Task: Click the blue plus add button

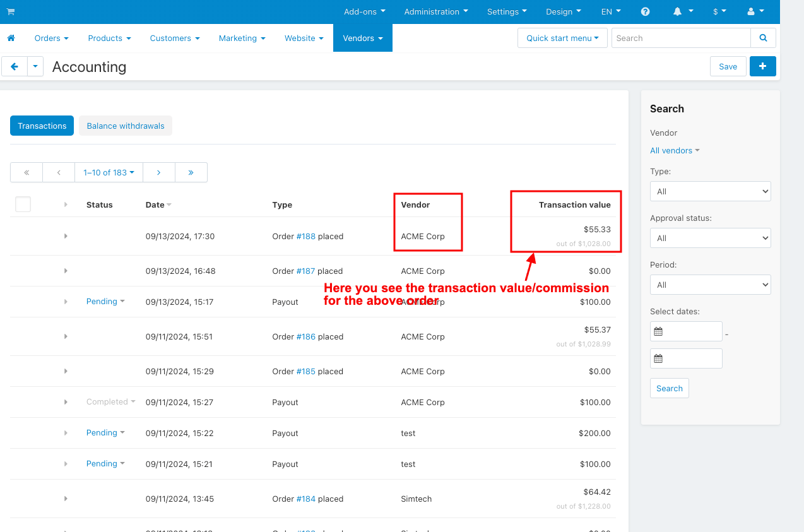Action: [x=762, y=67]
